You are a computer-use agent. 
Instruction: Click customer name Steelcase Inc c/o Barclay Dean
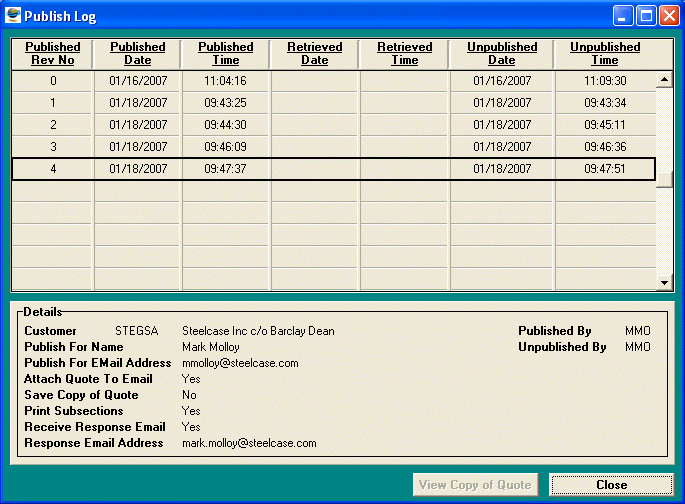258,331
